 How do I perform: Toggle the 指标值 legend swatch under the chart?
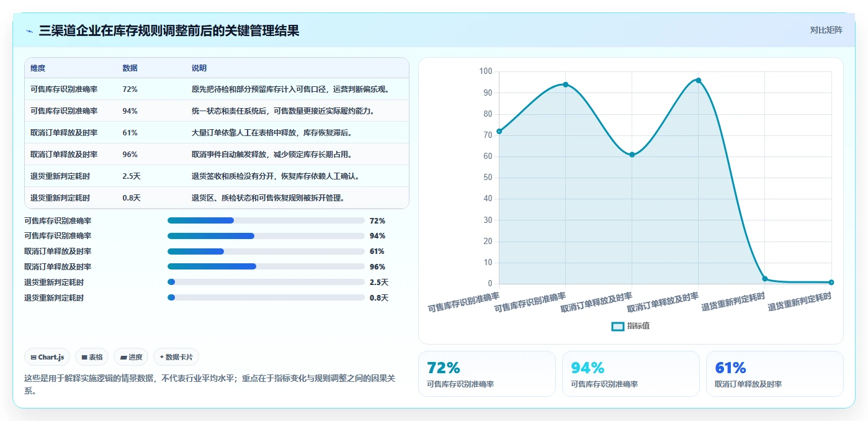pos(617,326)
